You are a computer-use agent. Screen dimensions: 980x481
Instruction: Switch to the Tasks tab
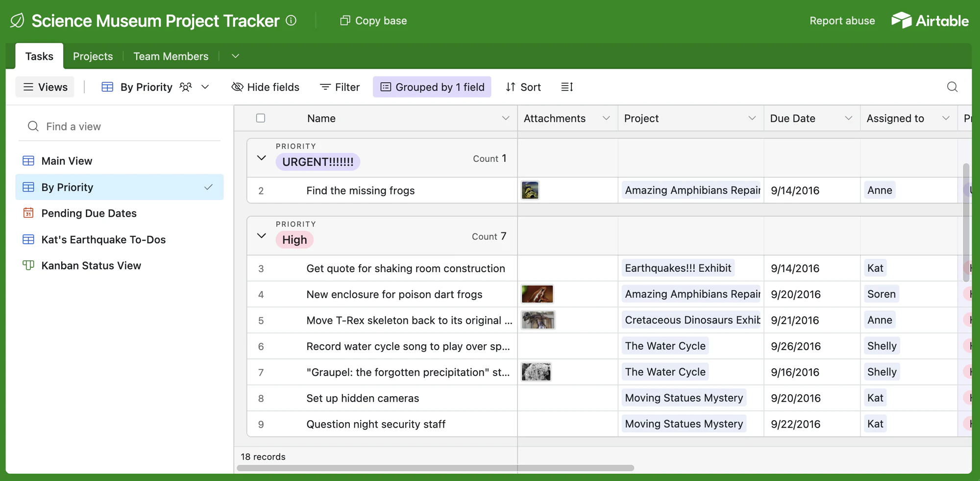(39, 56)
